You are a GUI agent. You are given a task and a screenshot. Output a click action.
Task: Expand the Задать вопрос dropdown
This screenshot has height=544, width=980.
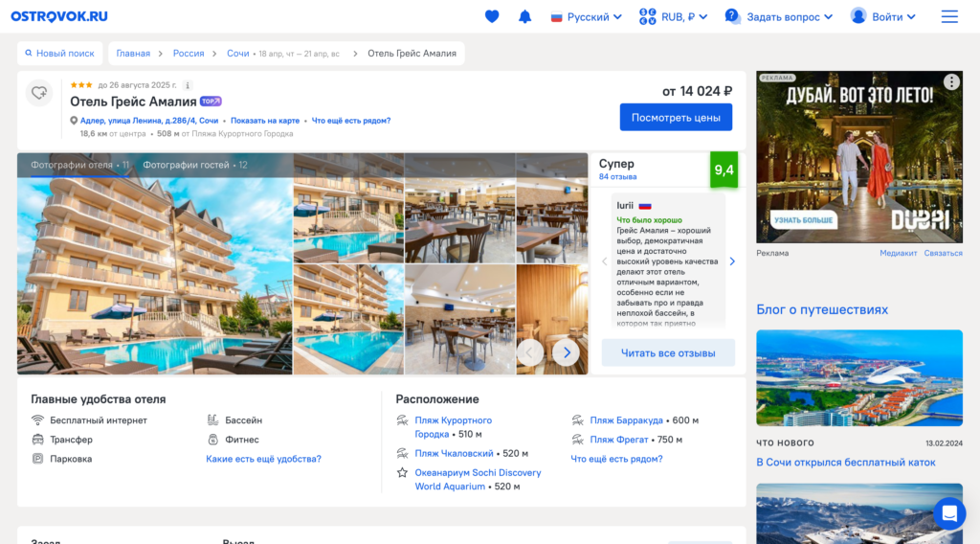(x=778, y=17)
